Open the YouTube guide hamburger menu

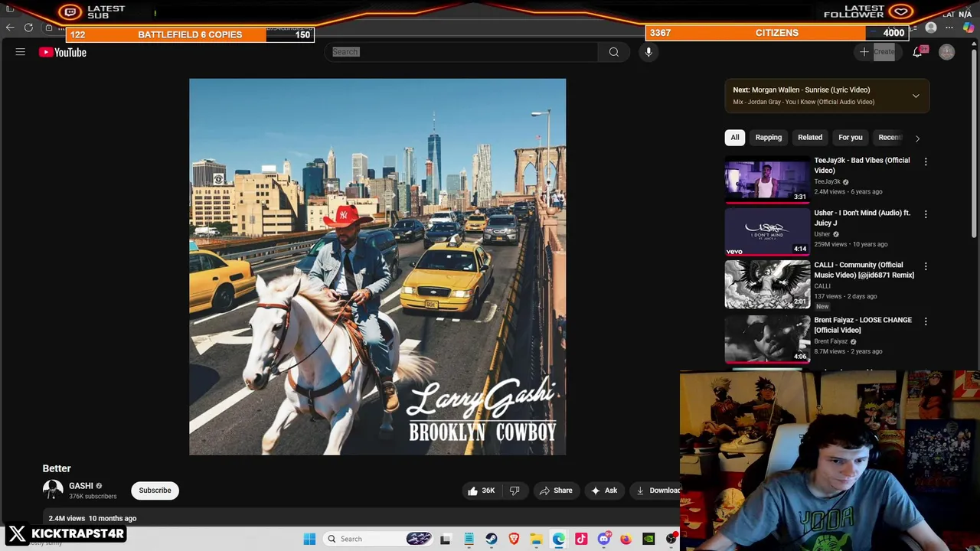tap(21, 52)
